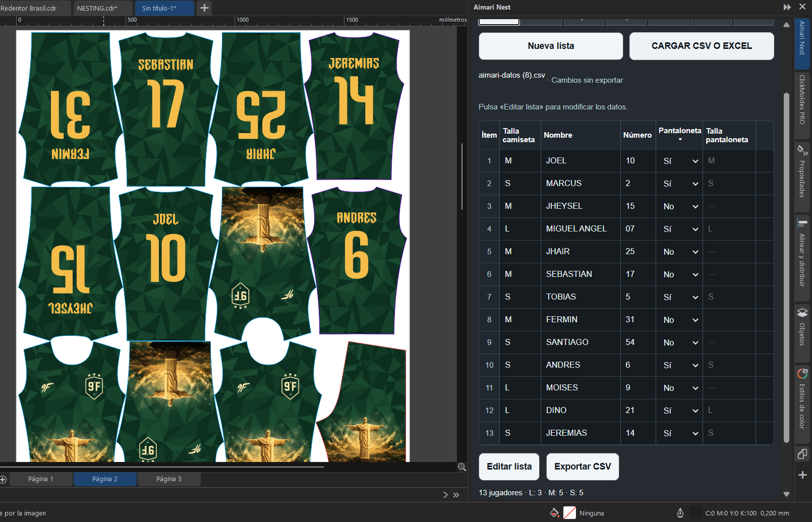Open the Pantaloneta dropdown for MOISES
Image resolution: width=812 pixels, height=522 pixels.
coord(679,388)
